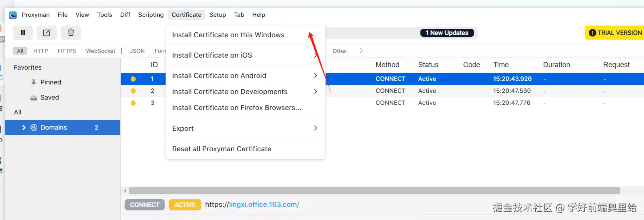644x220 pixels.
Task: Select request row with time 15:20:47.776
Action: point(382,103)
